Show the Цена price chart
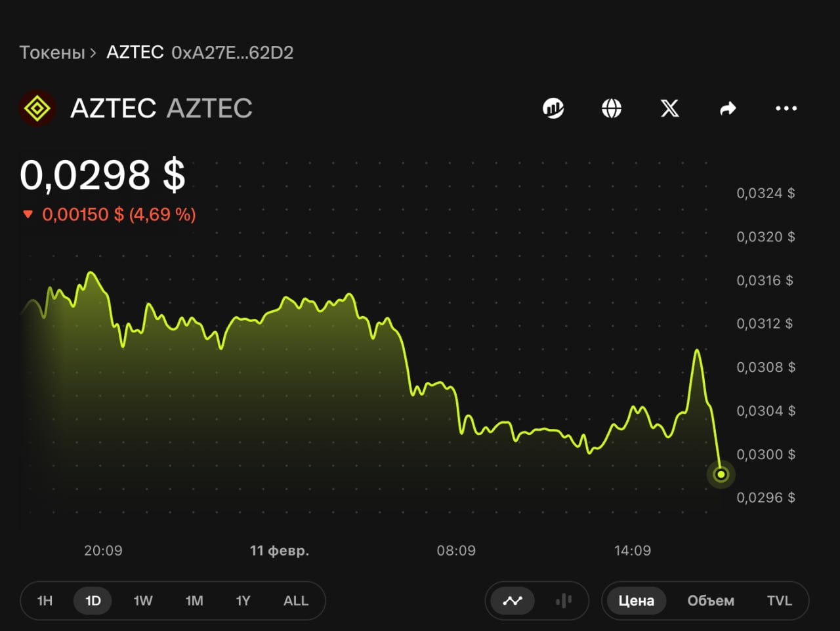The width and height of the screenshot is (840, 631). 636,600
